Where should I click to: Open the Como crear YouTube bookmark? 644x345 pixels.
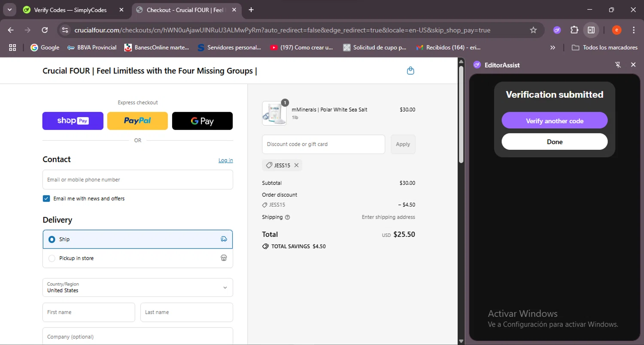[301, 48]
